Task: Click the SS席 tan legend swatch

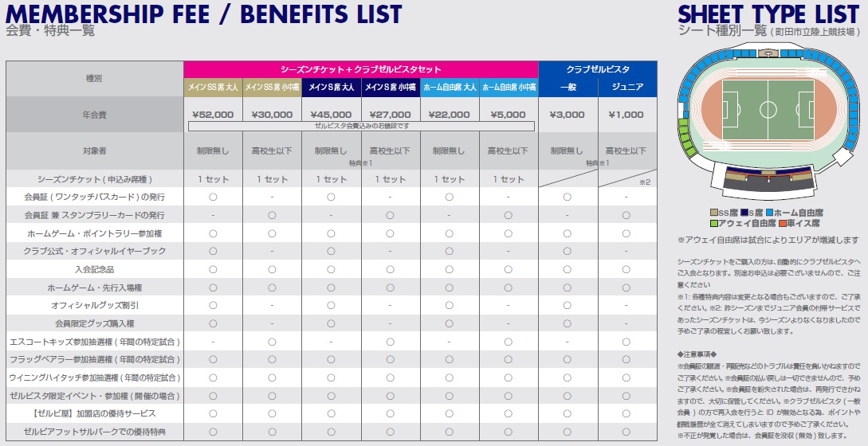Action: point(714,213)
